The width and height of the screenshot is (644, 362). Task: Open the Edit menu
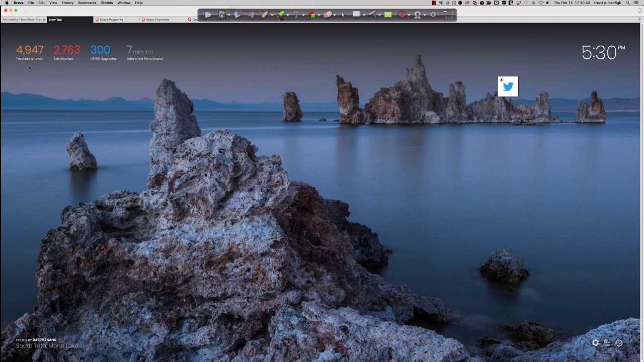[x=41, y=3]
